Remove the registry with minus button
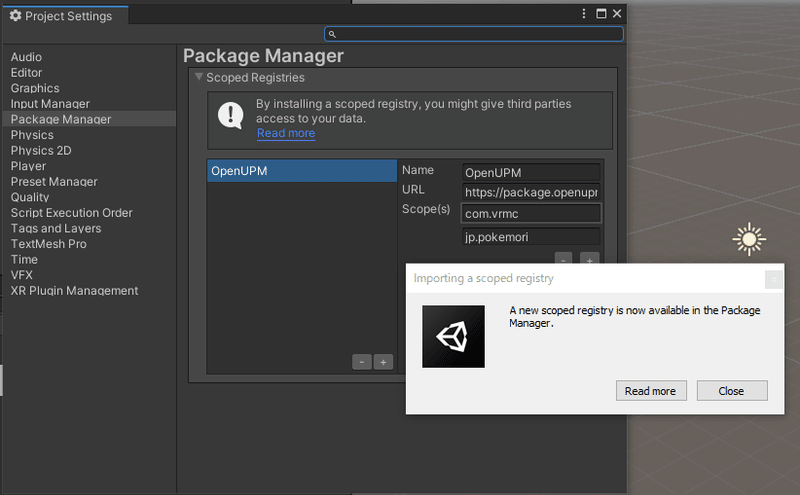 point(362,362)
